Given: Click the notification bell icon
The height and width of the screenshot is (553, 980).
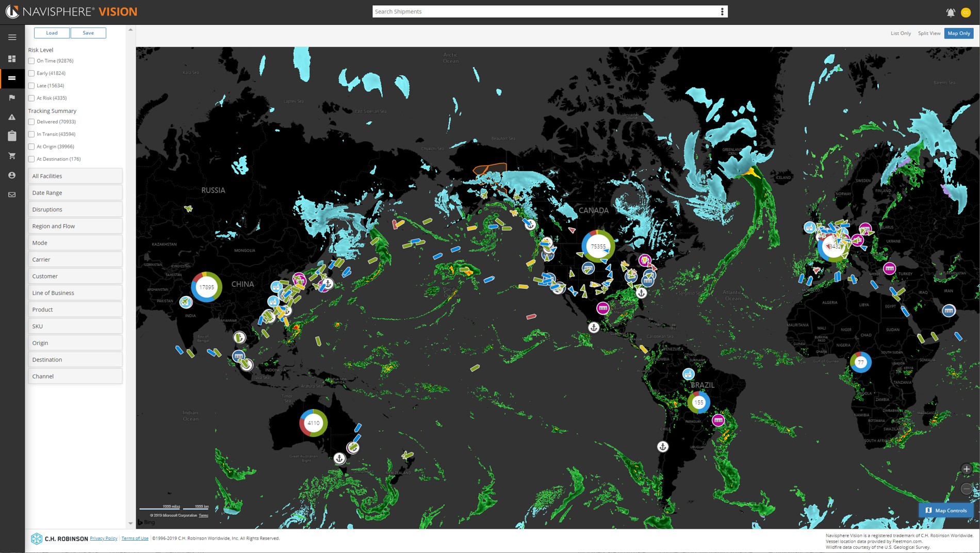Looking at the screenshot, I should [x=950, y=12].
